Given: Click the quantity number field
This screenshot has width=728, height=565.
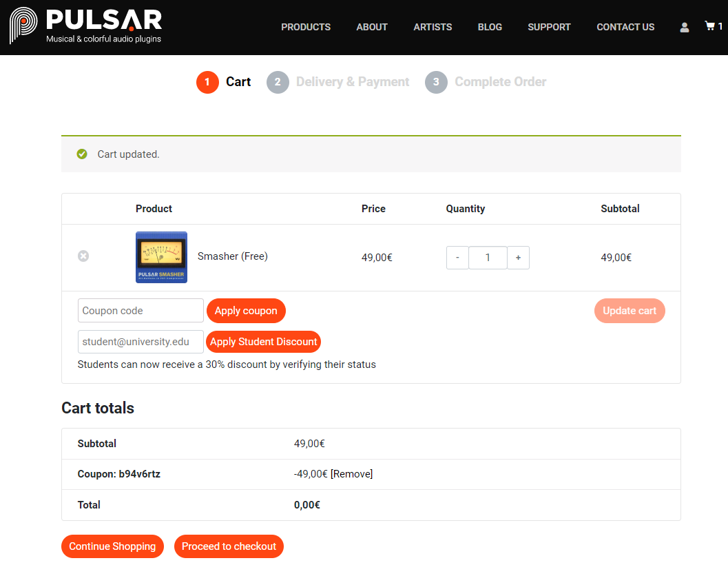Looking at the screenshot, I should (488, 258).
